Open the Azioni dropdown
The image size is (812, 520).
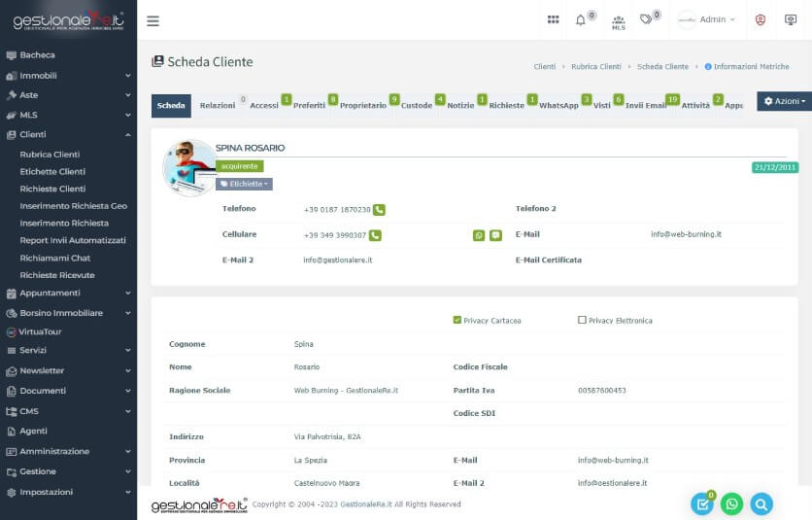[783, 101]
